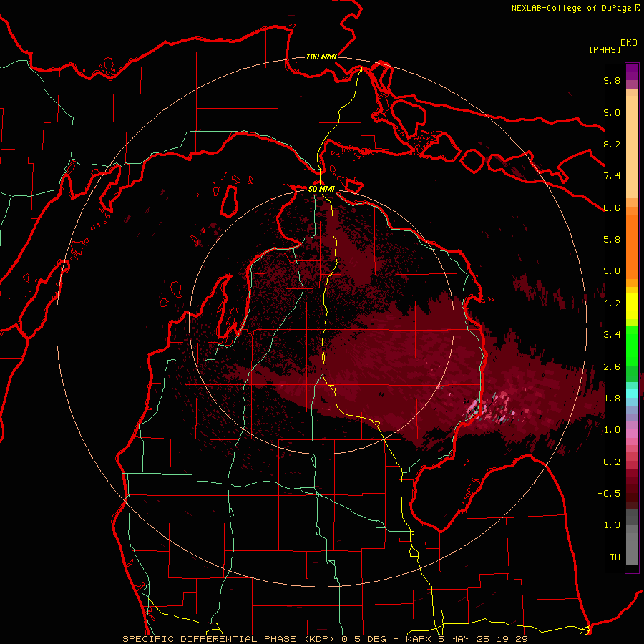This screenshot has height=644, width=644.
Task: Click the peach band of the color scale
Action: (632, 144)
